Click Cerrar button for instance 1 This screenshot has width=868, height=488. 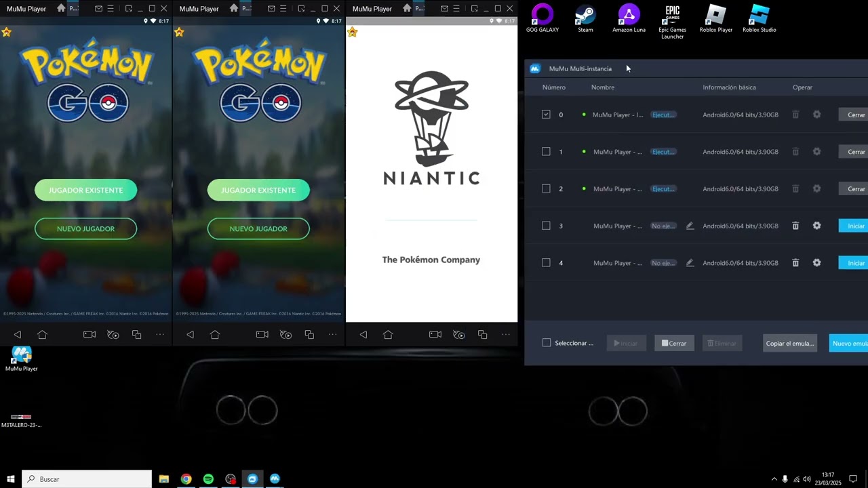coord(854,152)
